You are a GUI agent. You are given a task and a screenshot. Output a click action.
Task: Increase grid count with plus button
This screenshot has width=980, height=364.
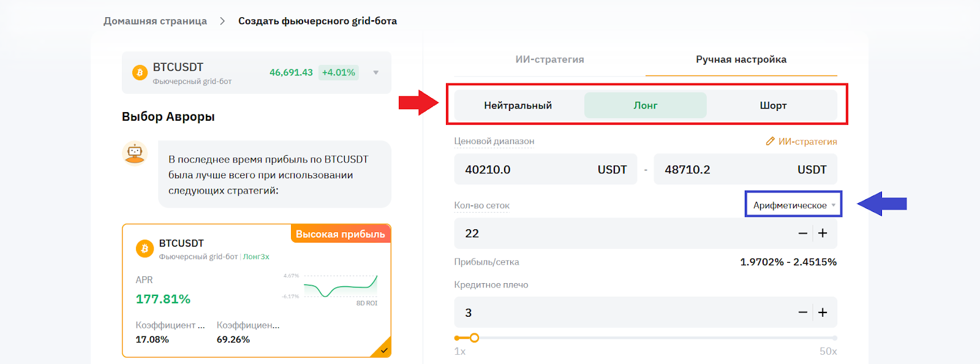coord(823,233)
